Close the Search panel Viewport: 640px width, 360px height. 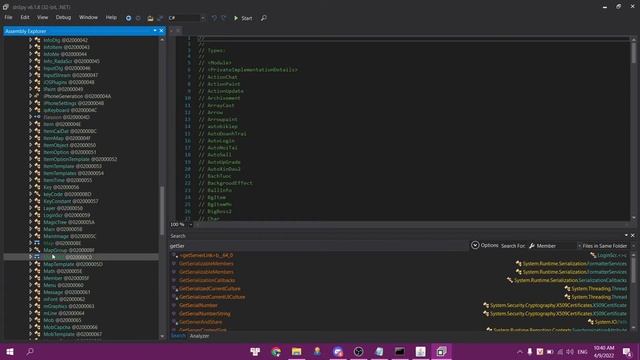[633, 236]
